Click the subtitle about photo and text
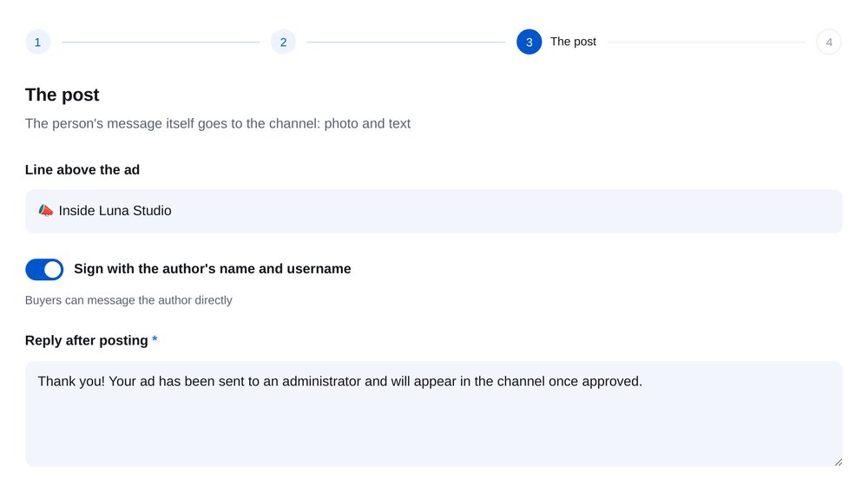The height and width of the screenshot is (492, 868). pos(218,123)
